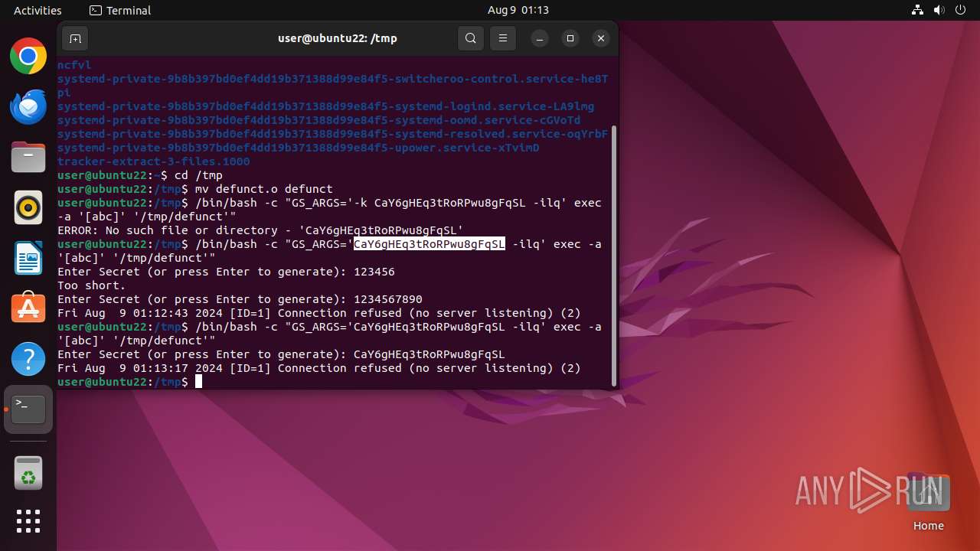980x551 pixels.
Task: Search in the Terminal window
Action: click(x=471, y=38)
